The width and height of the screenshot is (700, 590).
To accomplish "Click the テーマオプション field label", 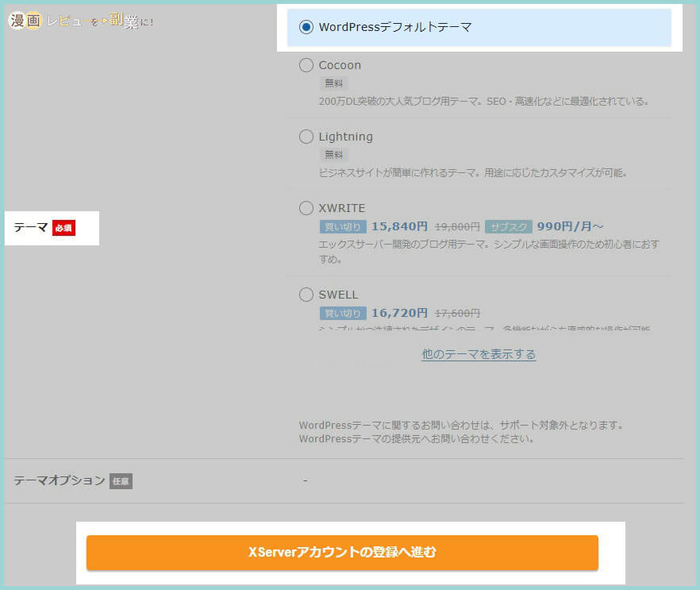I will (x=60, y=480).
